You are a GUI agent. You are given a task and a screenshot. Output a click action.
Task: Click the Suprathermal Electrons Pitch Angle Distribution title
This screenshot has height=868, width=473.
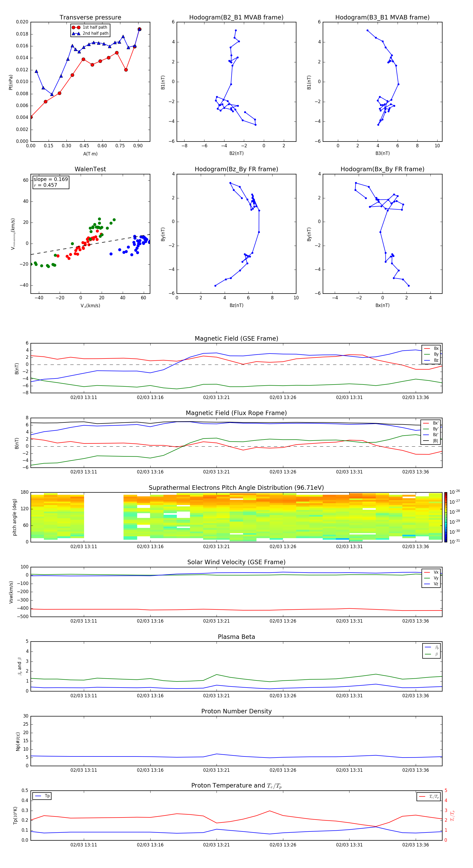pos(236,488)
